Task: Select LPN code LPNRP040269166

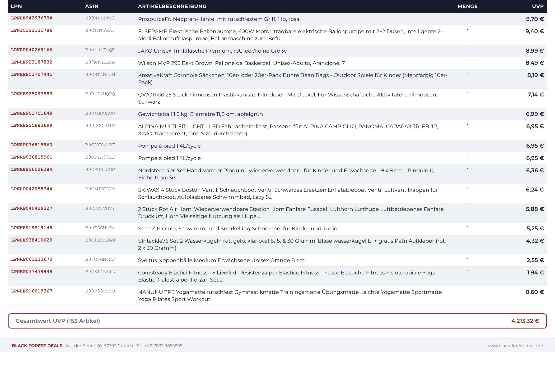Action: [x=32, y=50]
